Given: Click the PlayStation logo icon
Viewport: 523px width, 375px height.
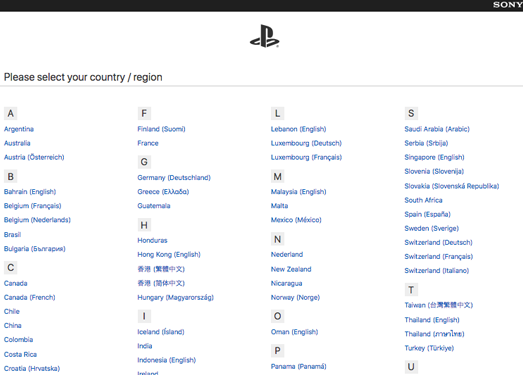Looking at the screenshot, I should tap(265, 36).
